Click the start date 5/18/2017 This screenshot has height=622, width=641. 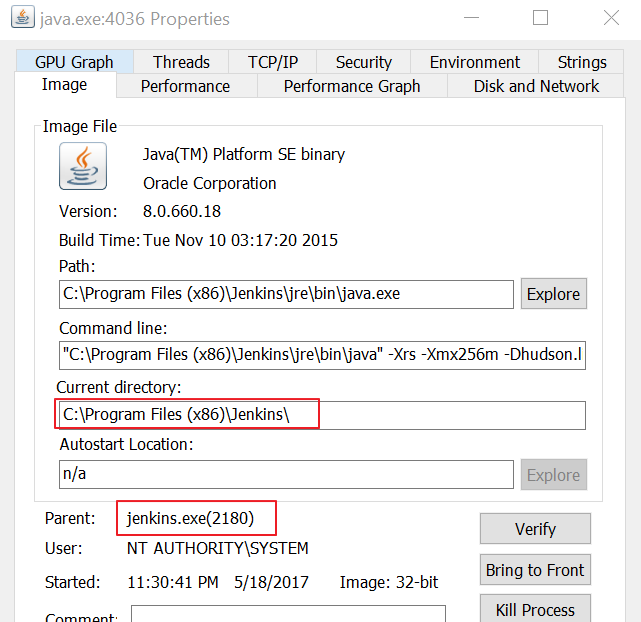pos(271,582)
